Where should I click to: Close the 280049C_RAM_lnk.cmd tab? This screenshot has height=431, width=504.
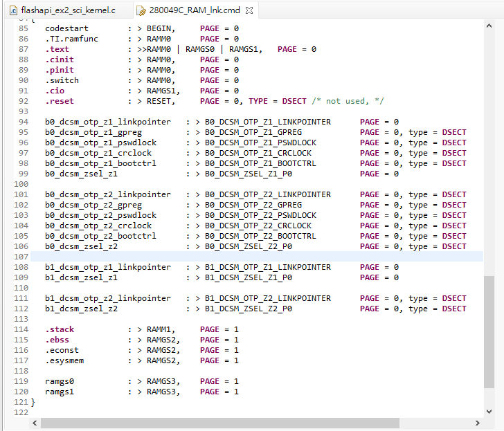pos(249,10)
